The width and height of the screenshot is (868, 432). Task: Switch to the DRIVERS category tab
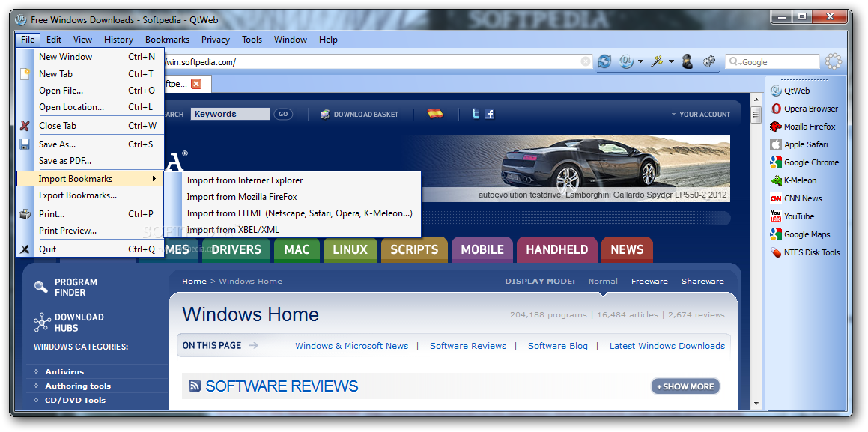(x=236, y=249)
